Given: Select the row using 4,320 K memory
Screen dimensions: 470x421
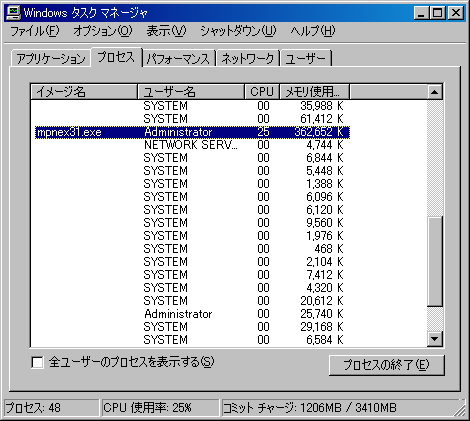Looking at the screenshot, I should [x=192, y=288].
